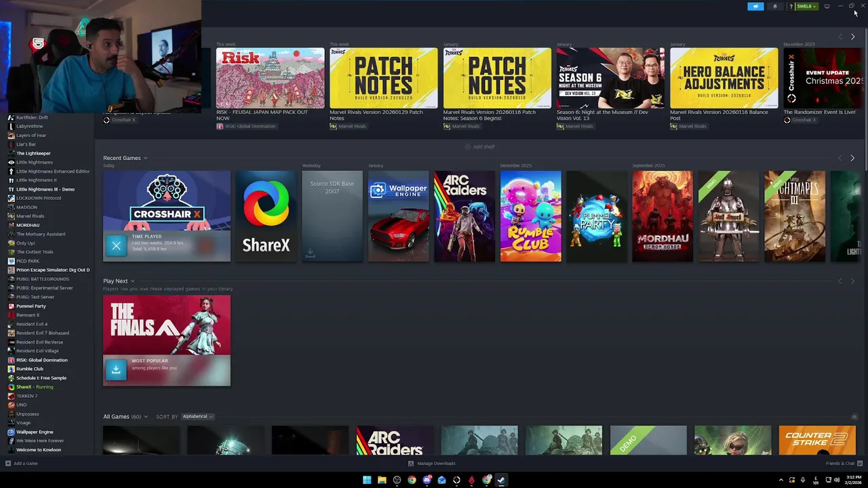Open the Alphabetical sort dropdown
This screenshot has width=868, height=488.
197,416
